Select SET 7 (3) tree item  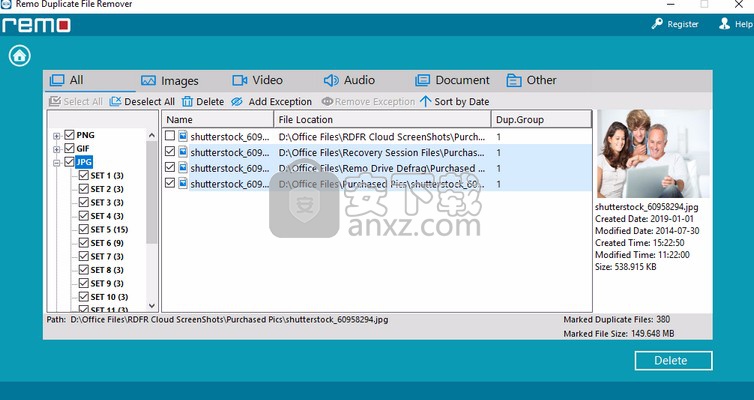click(x=107, y=256)
